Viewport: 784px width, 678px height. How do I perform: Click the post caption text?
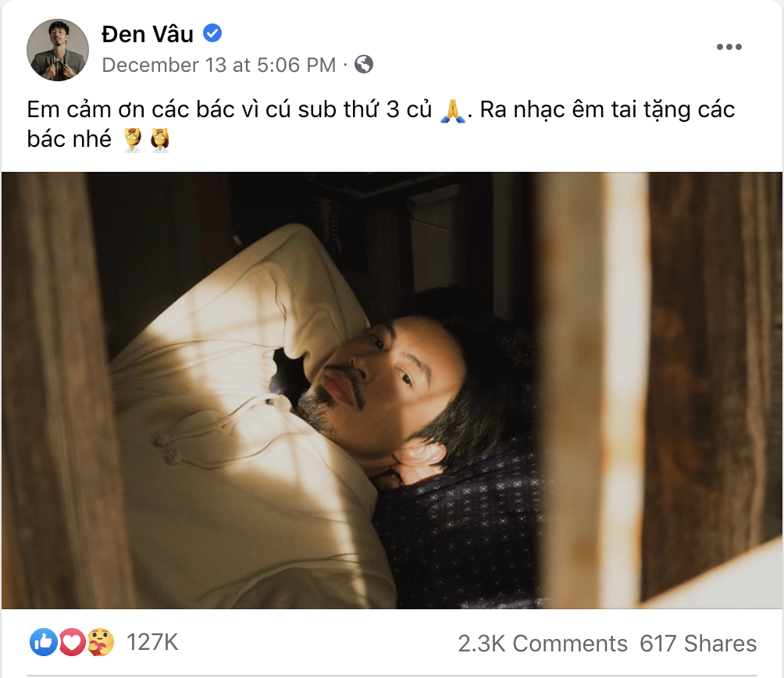click(380, 124)
